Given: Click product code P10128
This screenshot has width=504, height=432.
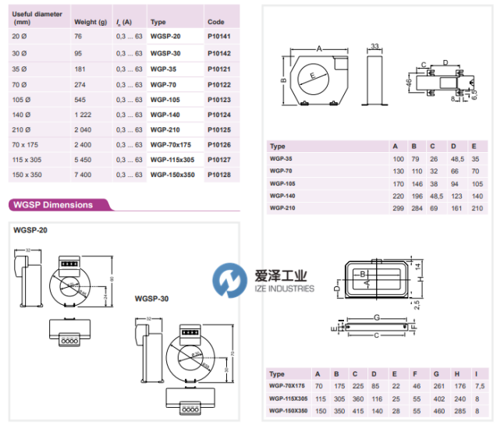Looking at the screenshot, I should (x=219, y=175).
